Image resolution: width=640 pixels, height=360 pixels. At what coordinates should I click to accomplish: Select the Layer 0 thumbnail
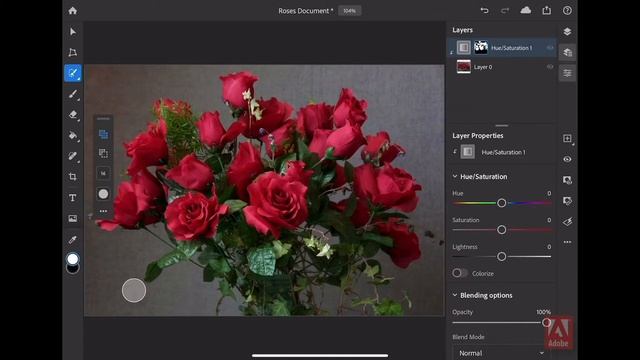pos(464,67)
